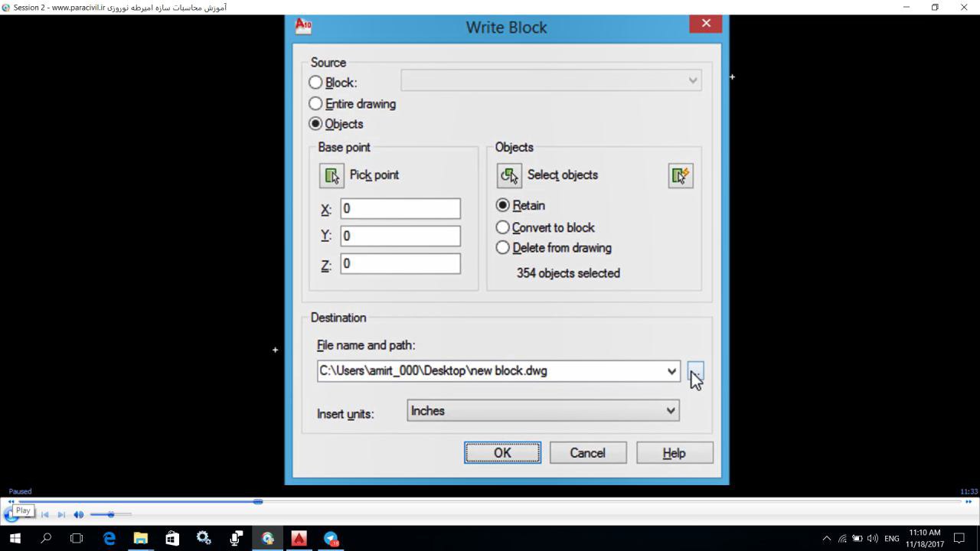Open Task View on the taskbar
This screenshot has width=980, height=551.
click(77, 539)
